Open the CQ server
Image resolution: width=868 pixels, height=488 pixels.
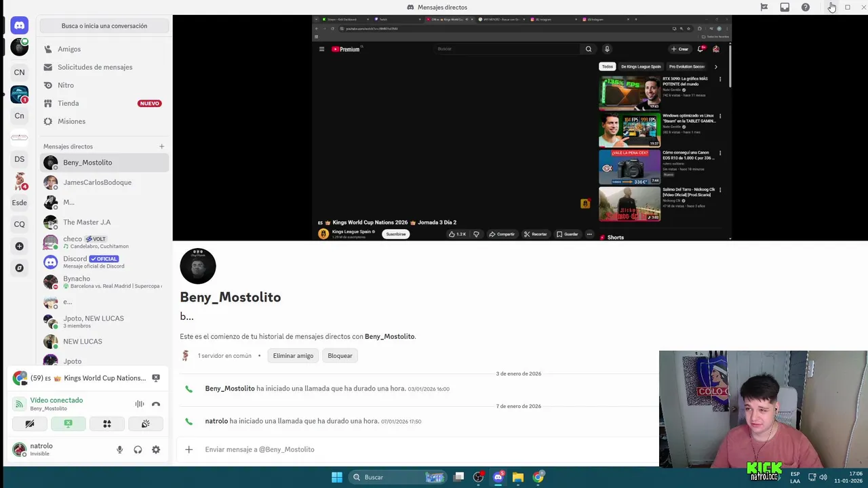(19, 224)
